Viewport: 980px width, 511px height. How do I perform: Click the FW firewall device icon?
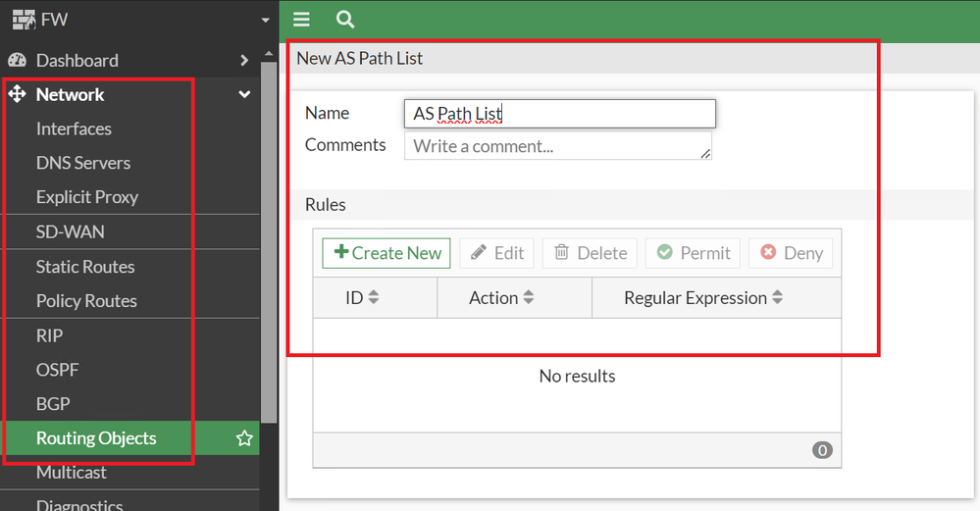(x=22, y=20)
